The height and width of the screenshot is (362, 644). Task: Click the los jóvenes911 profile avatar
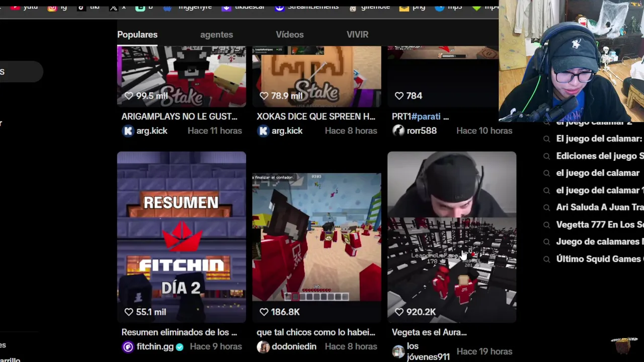398,351
